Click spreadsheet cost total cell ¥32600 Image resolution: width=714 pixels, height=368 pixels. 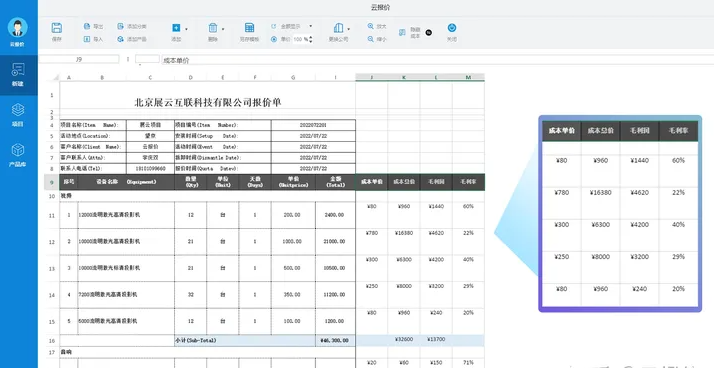pos(404,339)
